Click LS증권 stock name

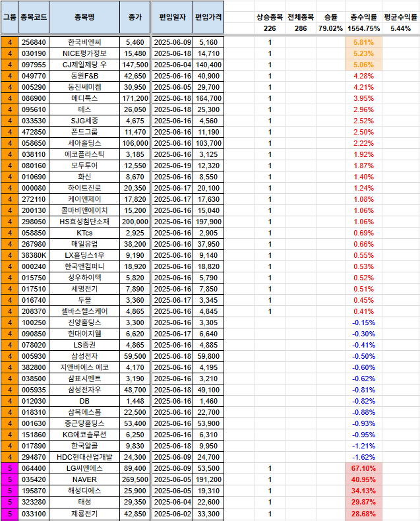pos(84,345)
